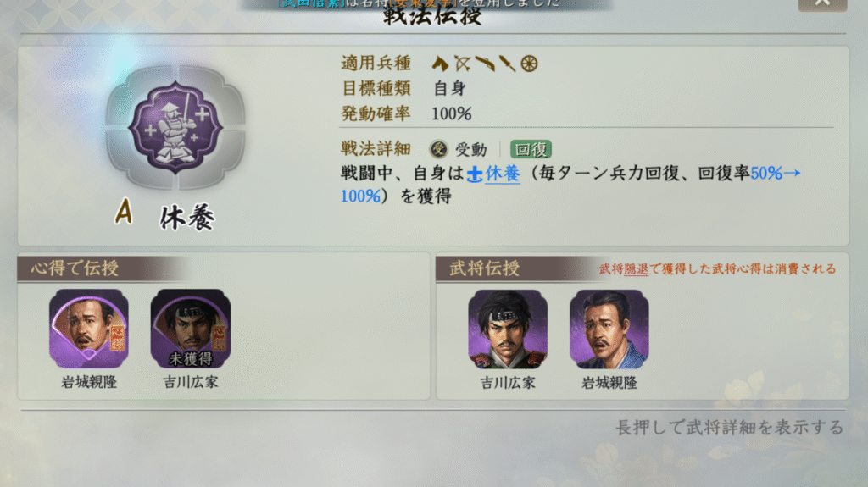Viewport: 868px width, 487px height.
Task: Tap the 発動確率 100% value
Action: tap(451, 114)
